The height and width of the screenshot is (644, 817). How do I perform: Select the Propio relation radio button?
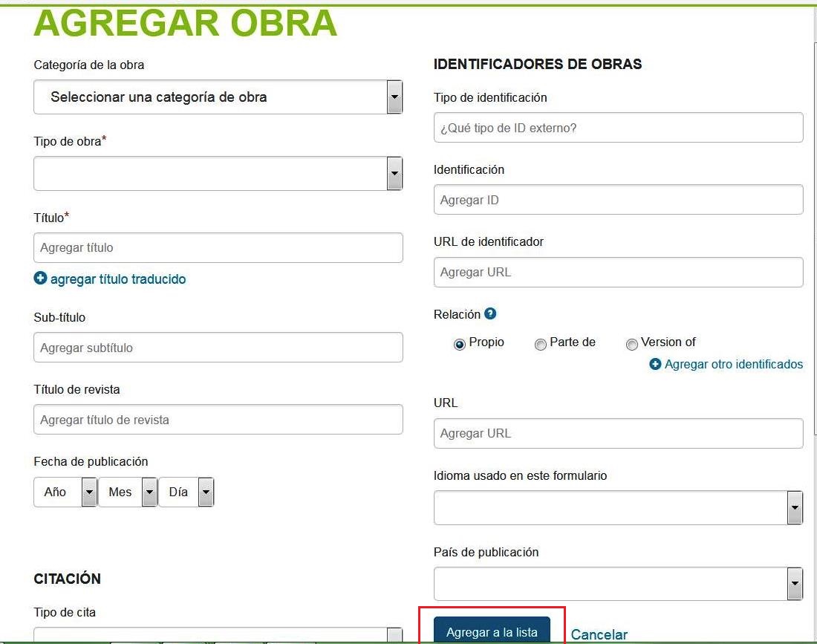coord(460,344)
